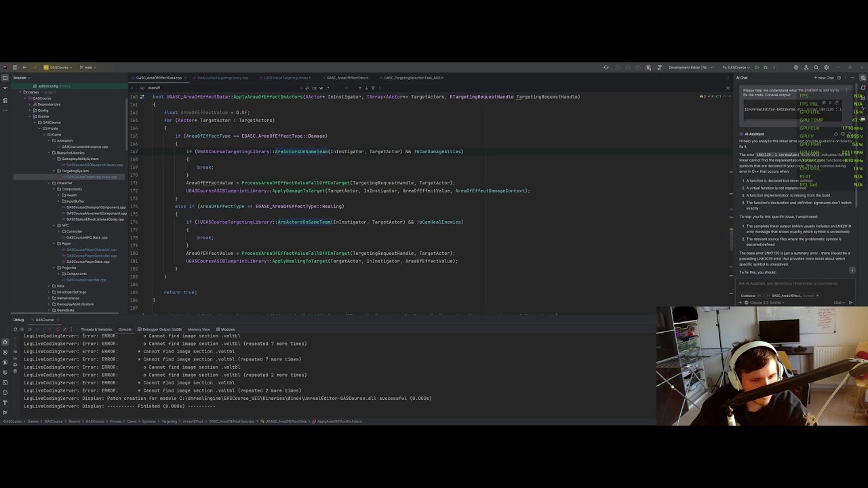The image size is (868, 488).
Task: Open the Solution view dropdown
Action: click(x=22, y=78)
